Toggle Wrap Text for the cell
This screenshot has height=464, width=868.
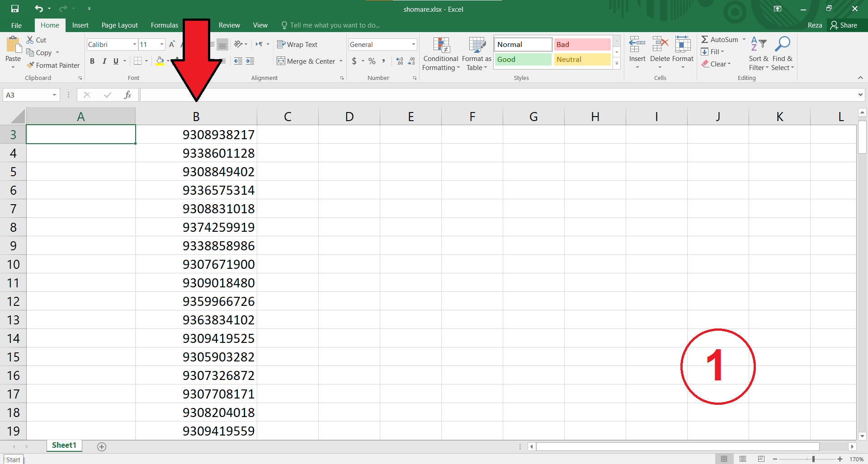(297, 44)
